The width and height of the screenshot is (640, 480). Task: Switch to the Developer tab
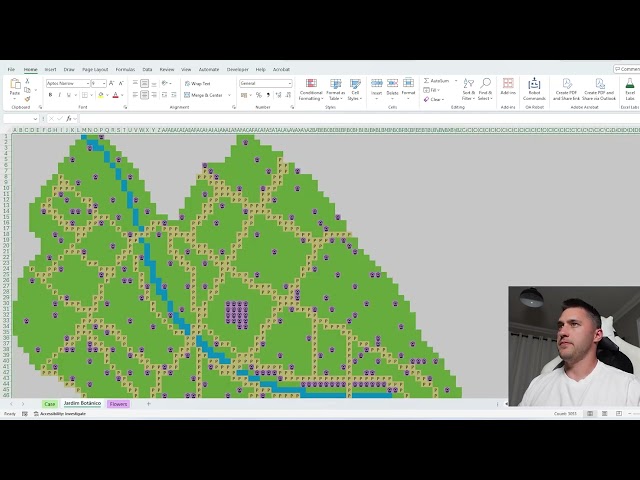pos(238,69)
